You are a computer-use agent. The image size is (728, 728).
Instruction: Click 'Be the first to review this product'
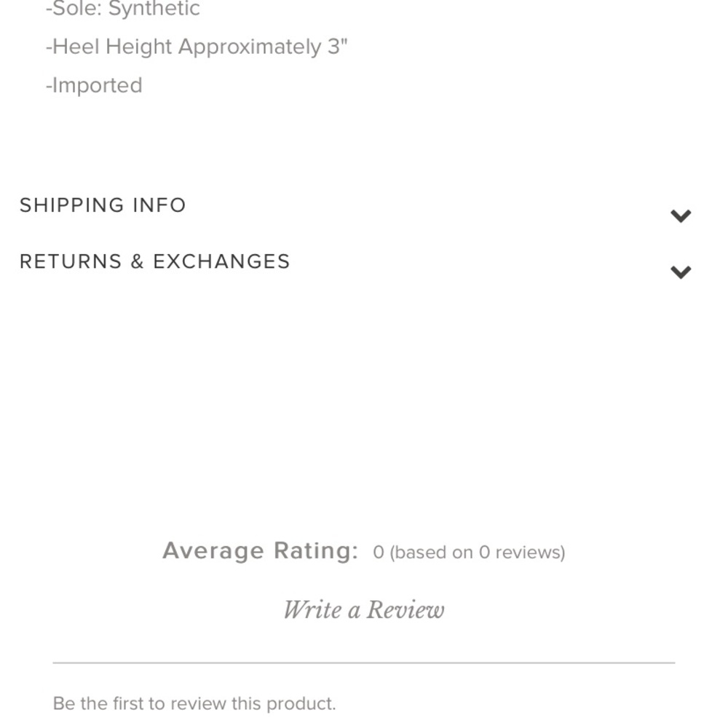pos(194,704)
